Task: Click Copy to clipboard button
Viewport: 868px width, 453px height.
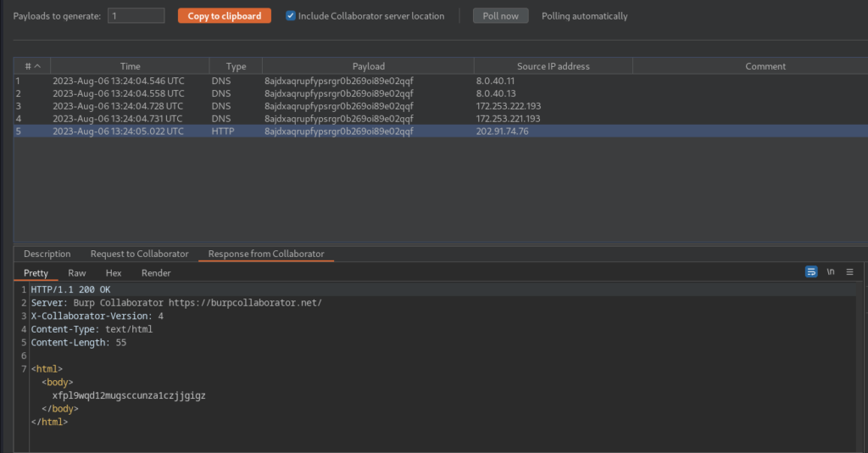Action: [x=224, y=15]
